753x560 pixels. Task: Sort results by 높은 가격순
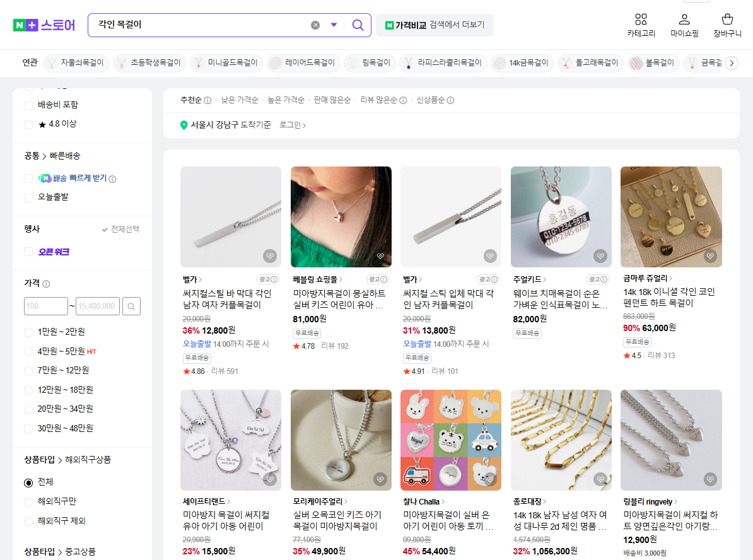286,100
